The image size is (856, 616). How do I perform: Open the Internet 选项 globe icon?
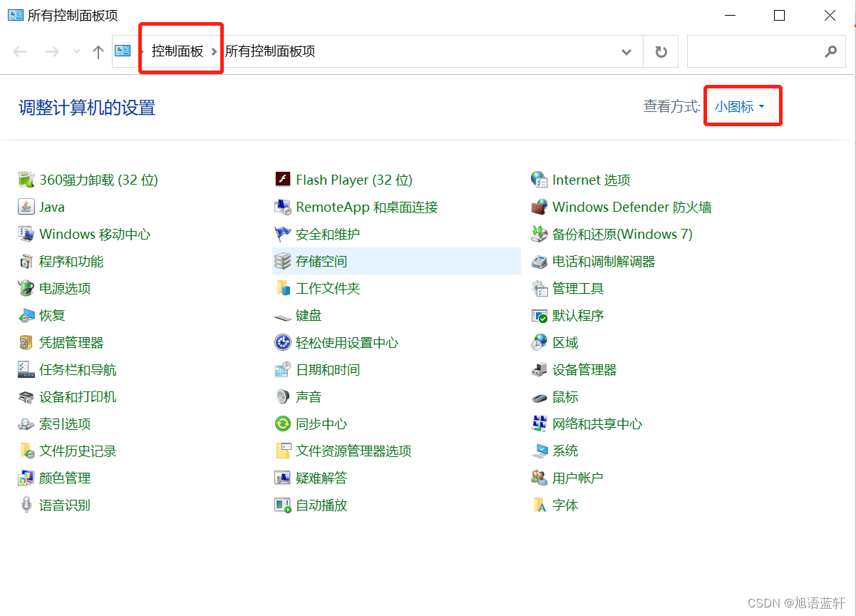(x=540, y=180)
